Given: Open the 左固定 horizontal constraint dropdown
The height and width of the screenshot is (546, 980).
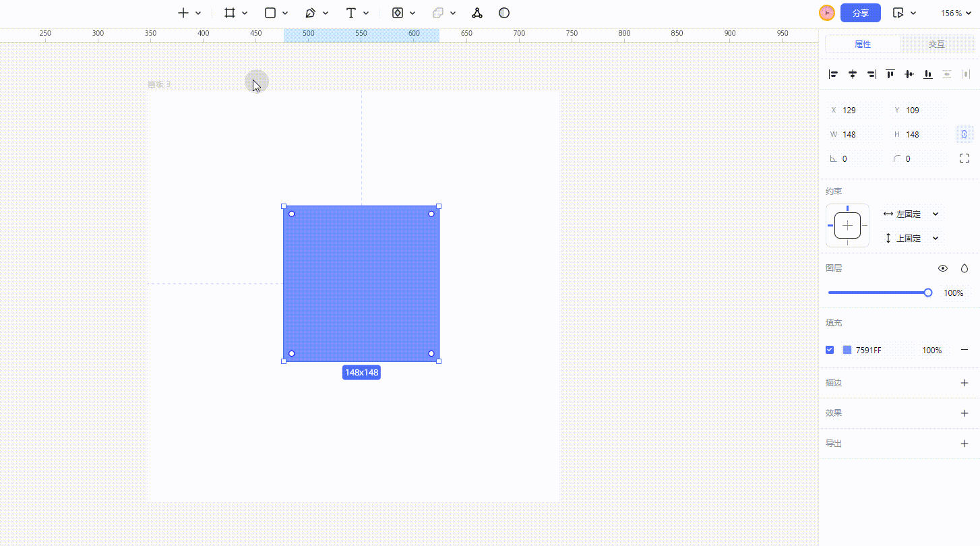Looking at the screenshot, I should 911,214.
